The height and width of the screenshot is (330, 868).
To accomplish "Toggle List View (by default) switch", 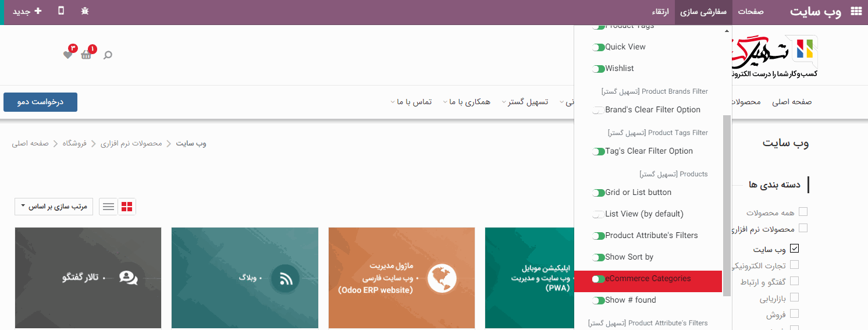I will pos(599,214).
